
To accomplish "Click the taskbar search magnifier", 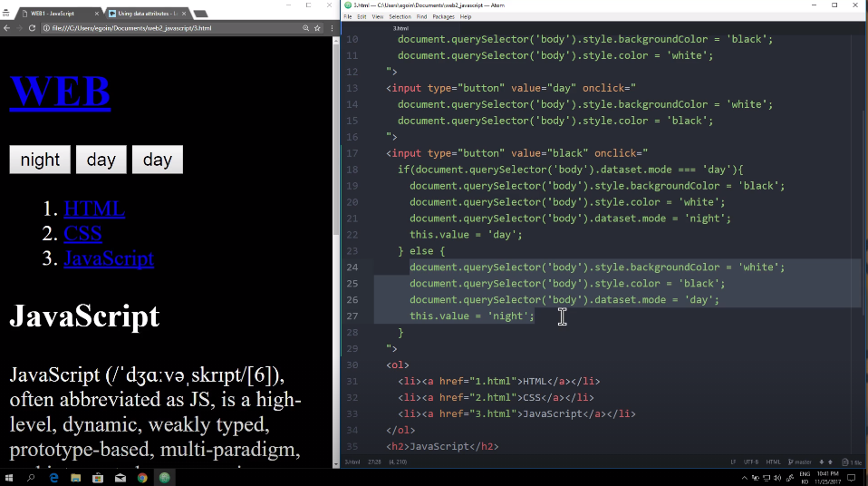I will 31,478.
